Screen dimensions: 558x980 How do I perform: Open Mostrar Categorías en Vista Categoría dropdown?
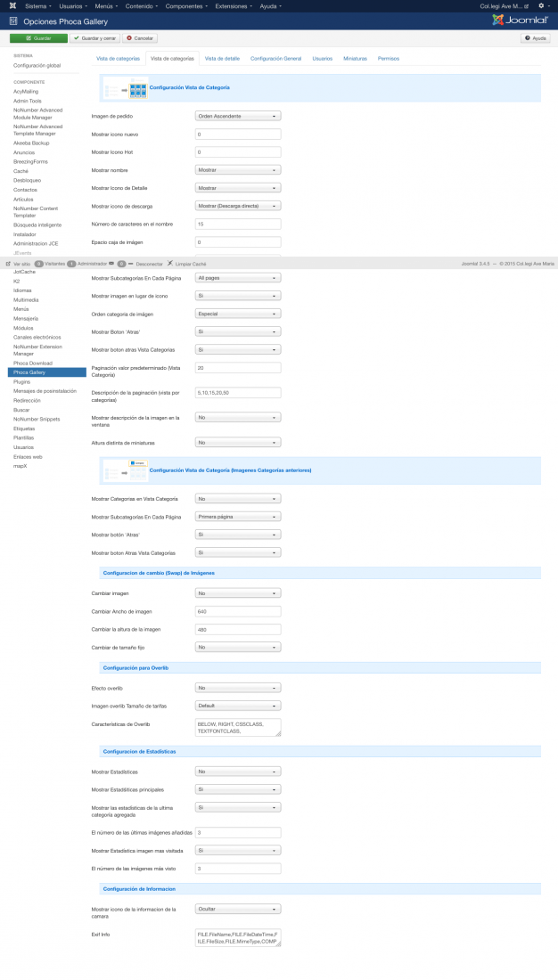[238, 499]
